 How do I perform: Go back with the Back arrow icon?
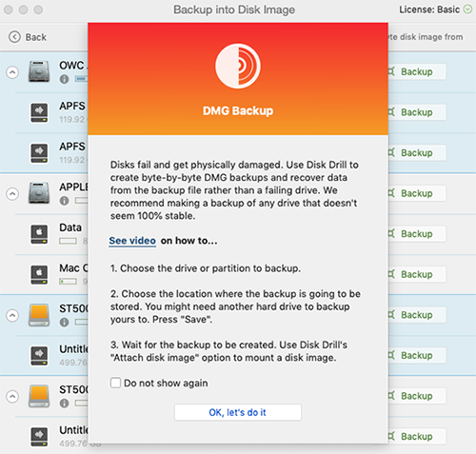tap(14, 37)
